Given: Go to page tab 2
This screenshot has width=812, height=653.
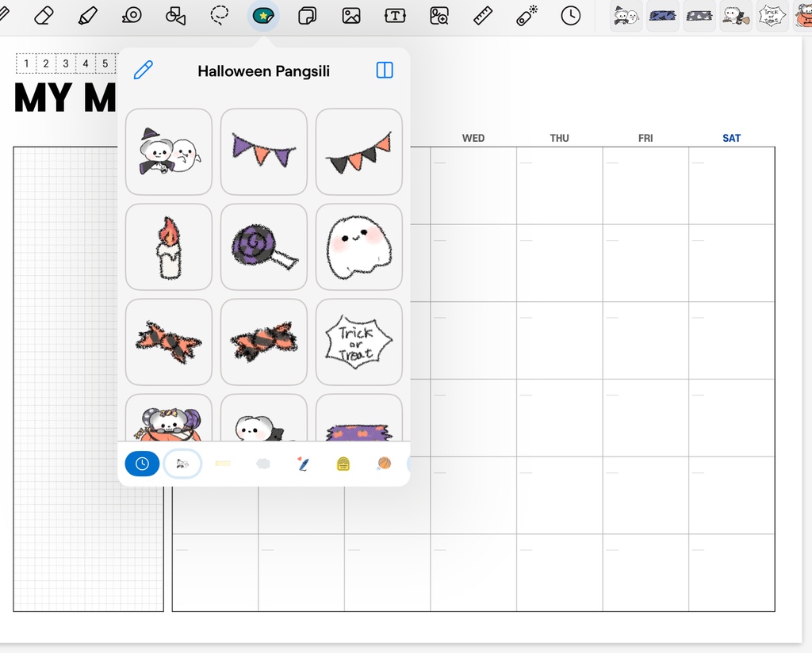Looking at the screenshot, I should click(46, 63).
